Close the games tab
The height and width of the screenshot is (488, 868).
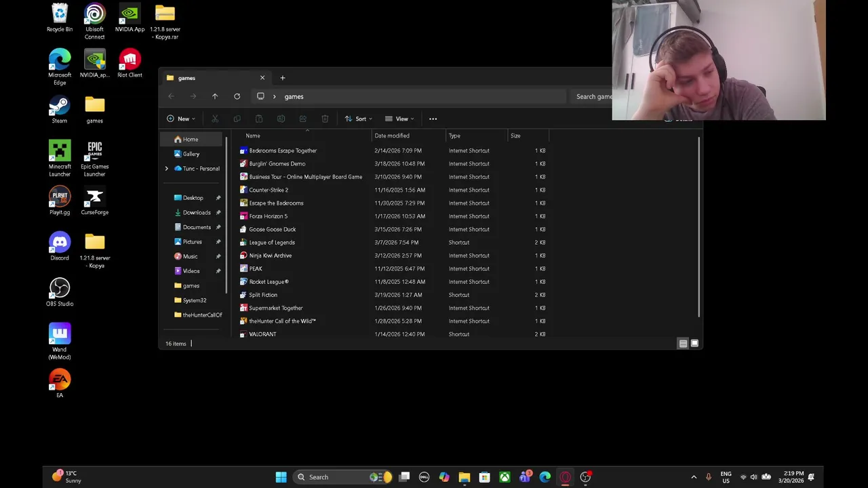(262, 78)
